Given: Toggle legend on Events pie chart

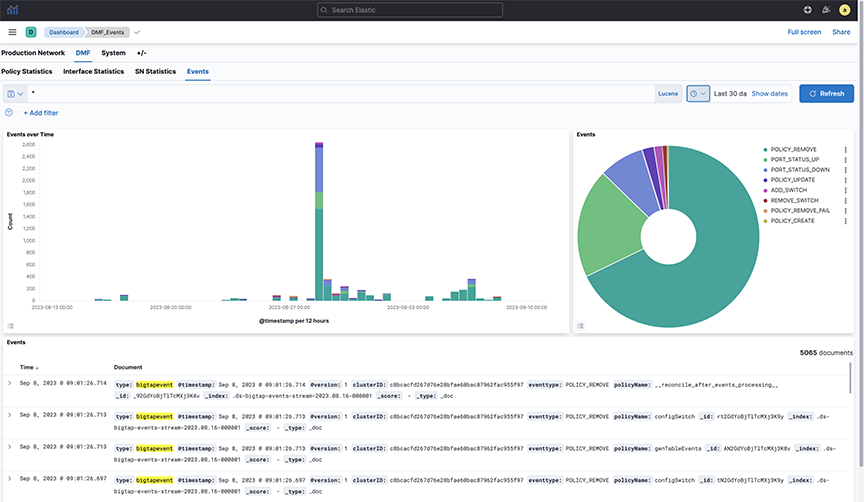Looking at the screenshot, I should pyautogui.click(x=580, y=326).
